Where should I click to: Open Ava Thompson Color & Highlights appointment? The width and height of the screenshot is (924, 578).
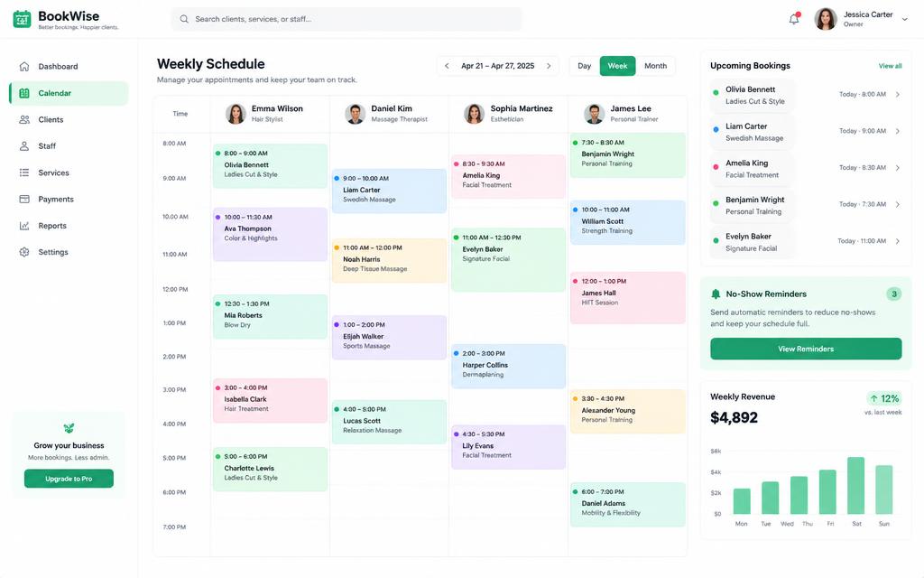click(x=270, y=234)
